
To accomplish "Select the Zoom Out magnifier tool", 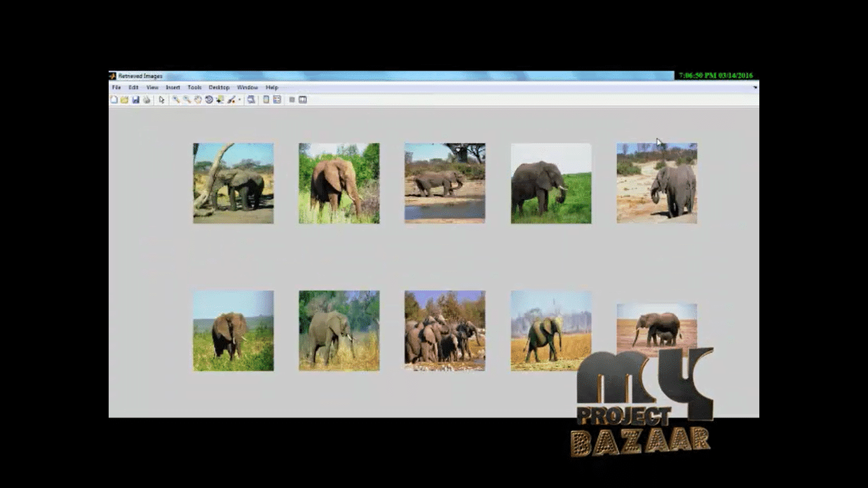I will coord(187,100).
